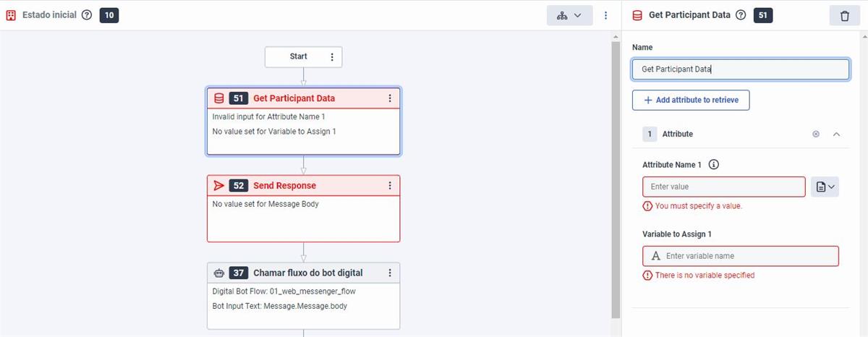The width and height of the screenshot is (868, 337).
Task: Collapse the Attribute 1 section
Action: (x=836, y=134)
